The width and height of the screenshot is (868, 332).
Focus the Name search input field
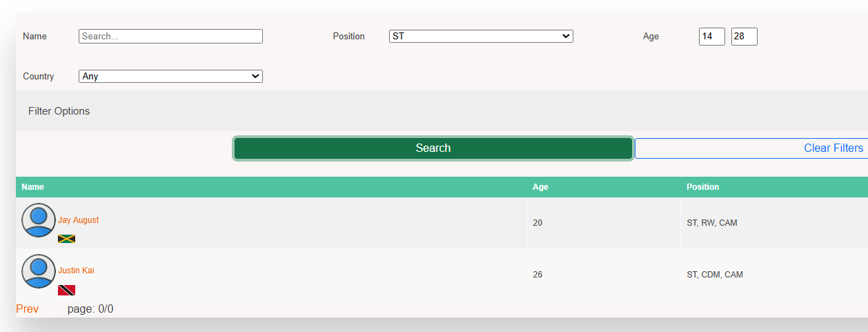pyautogui.click(x=170, y=36)
